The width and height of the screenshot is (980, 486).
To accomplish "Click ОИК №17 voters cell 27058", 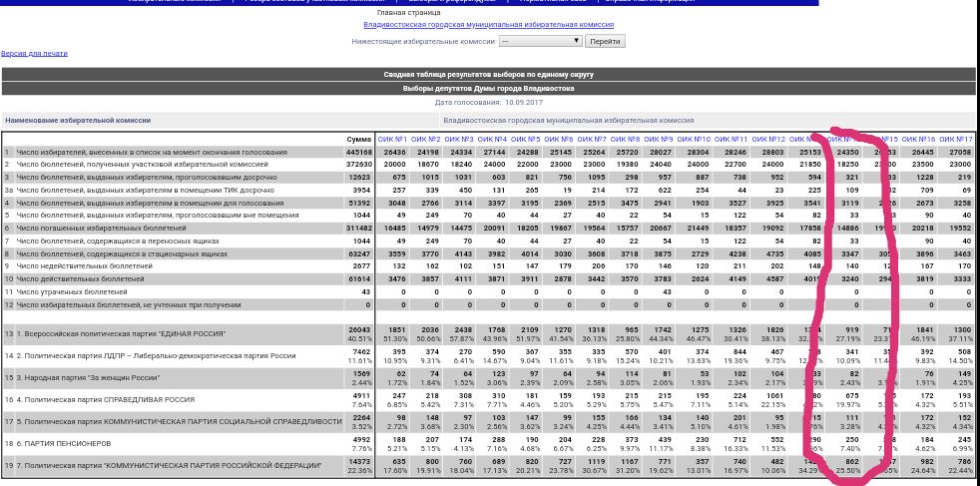I will pos(961,153).
